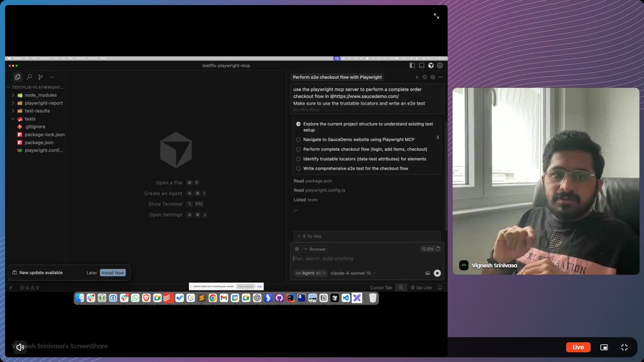Image resolution: width=644 pixels, height=362 pixels.
Task: Click Navigate to SauceDemo to-do circle
Action: (298, 139)
